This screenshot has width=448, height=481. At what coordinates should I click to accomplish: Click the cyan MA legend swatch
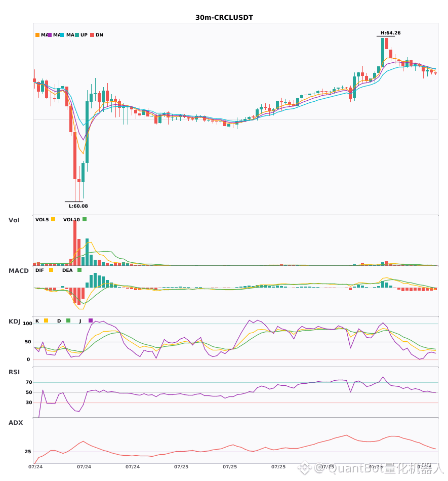coord(62,35)
